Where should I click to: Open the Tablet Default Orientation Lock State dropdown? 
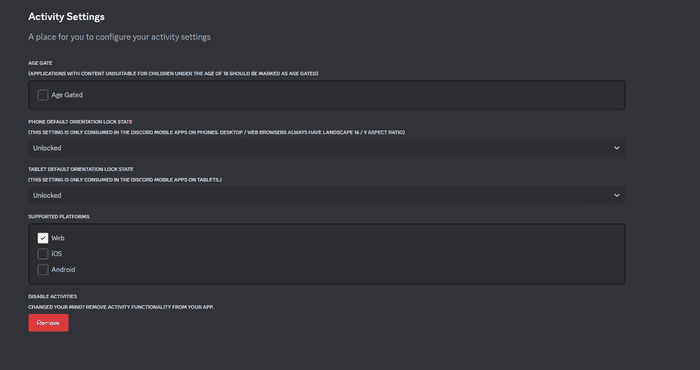click(x=327, y=195)
